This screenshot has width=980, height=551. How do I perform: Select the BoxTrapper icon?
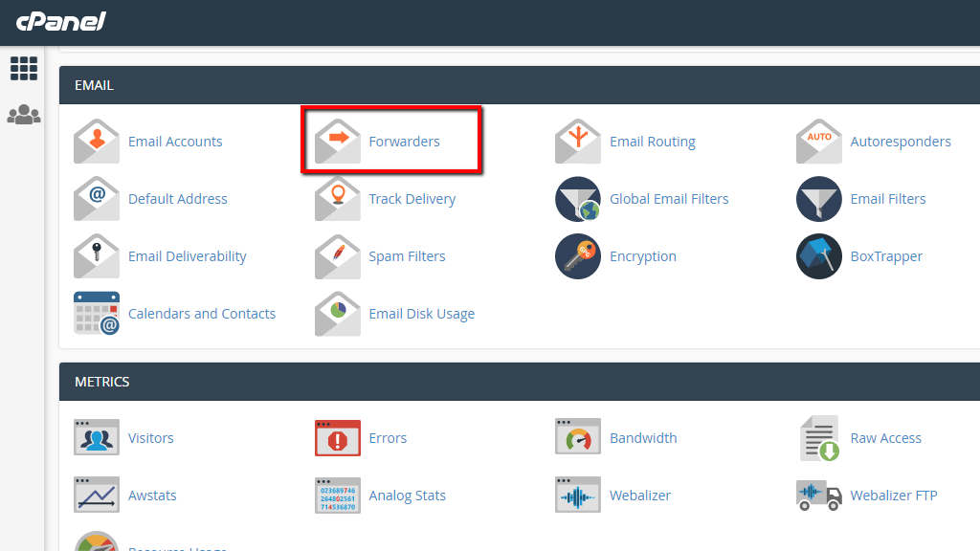(818, 255)
